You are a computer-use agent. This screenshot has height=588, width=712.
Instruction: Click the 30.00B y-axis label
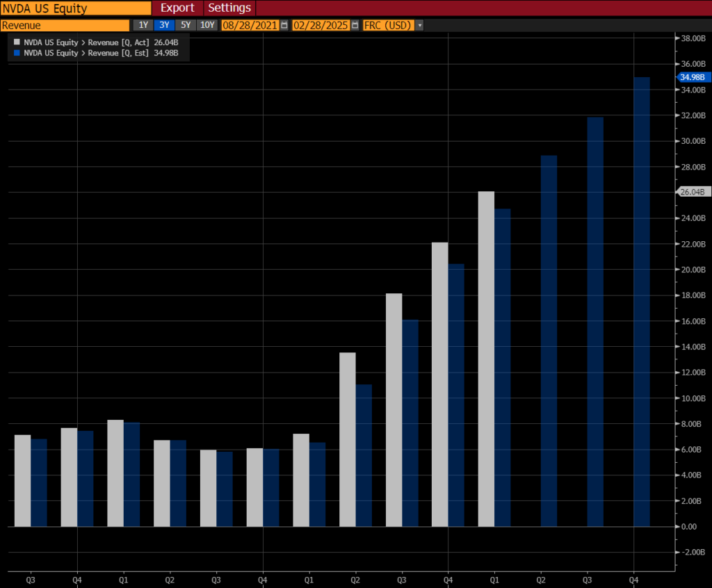click(693, 141)
